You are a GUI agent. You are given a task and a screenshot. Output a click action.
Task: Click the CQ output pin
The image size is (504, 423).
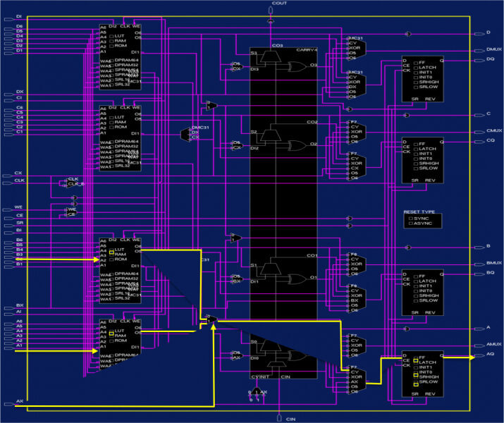[x=489, y=140]
